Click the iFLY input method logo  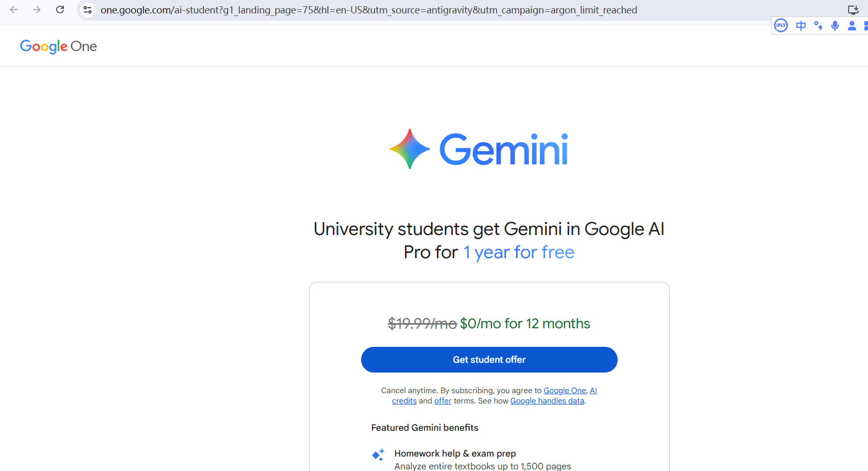[x=781, y=25]
